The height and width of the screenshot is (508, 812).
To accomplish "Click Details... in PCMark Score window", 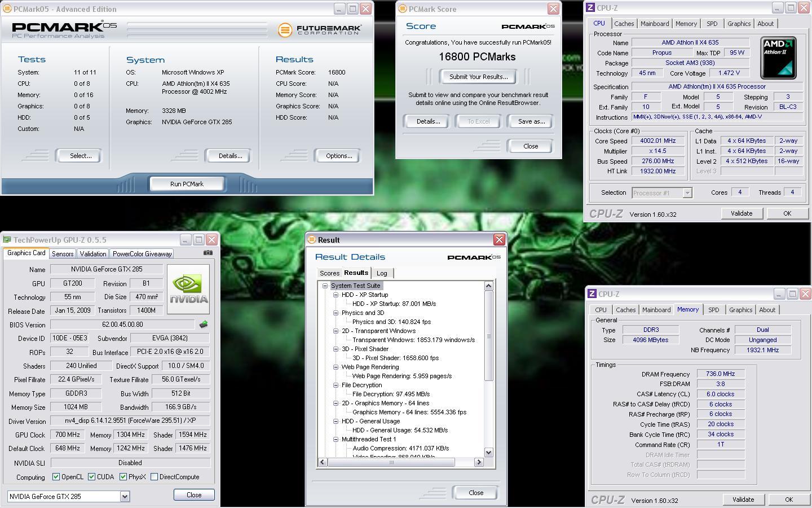I will [x=428, y=121].
